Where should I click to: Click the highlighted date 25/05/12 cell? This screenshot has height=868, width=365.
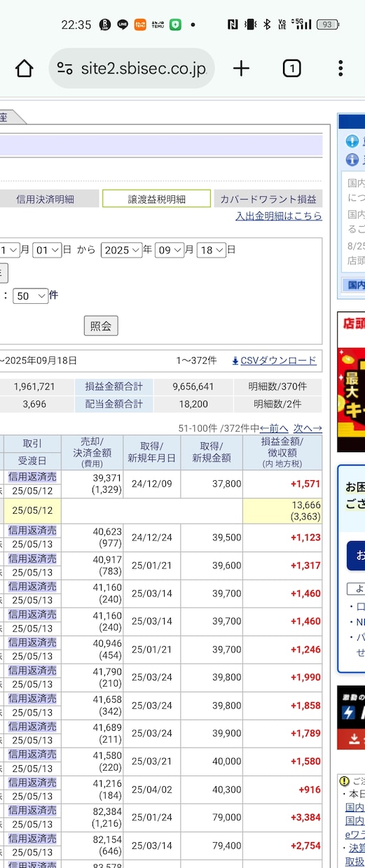[x=32, y=511]
